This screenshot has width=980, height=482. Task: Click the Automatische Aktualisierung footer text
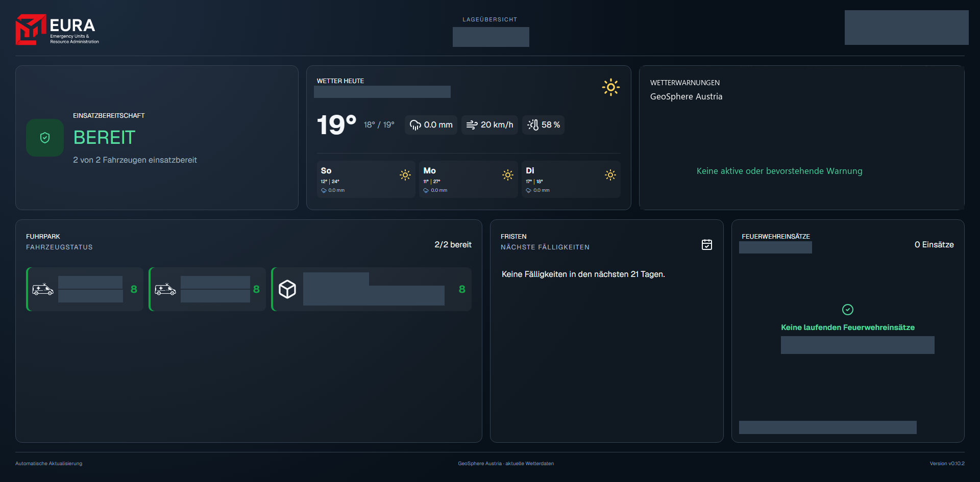[48, 464]
